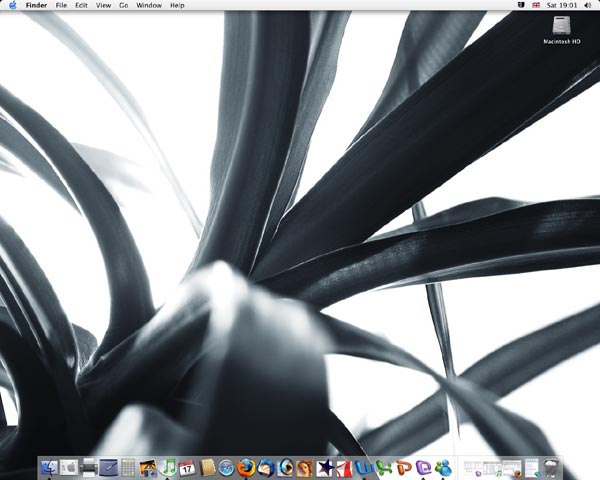Launch Thunderbird mail from dock
The image size is (600, 480).
pyautogui.click(x=265, y=467)
